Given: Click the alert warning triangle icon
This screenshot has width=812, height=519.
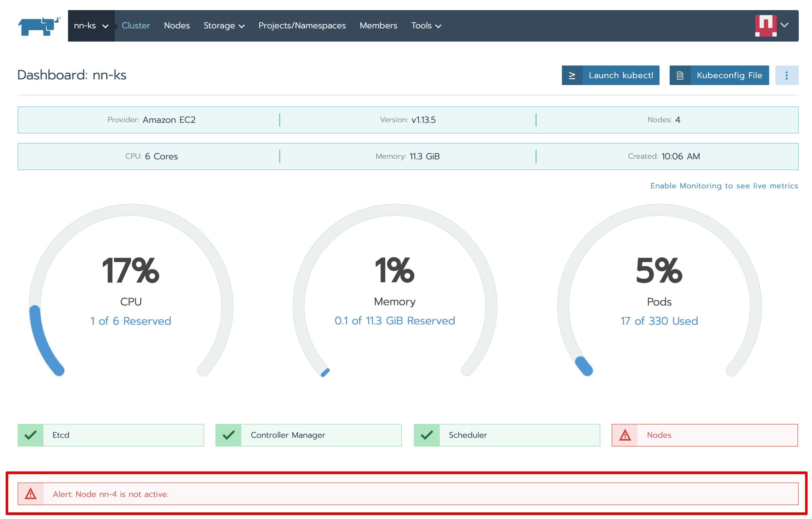Looking at the screenshot, I should click(x=31, y=494).
